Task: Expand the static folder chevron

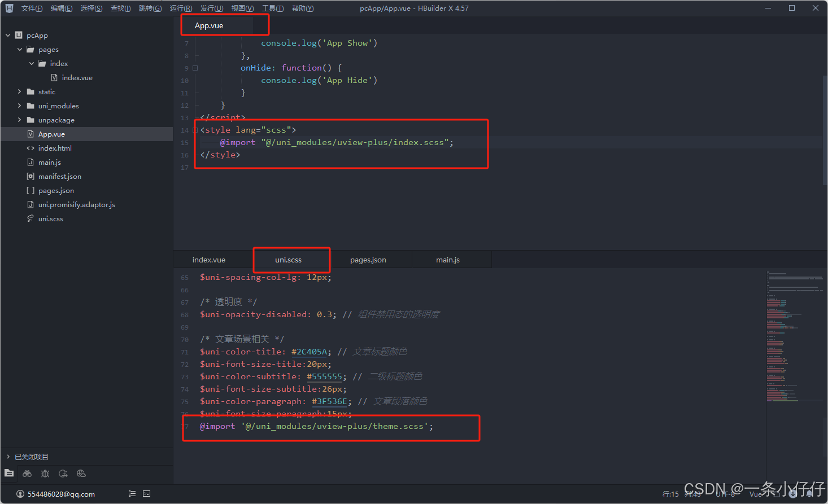Action: click(20, 91)
